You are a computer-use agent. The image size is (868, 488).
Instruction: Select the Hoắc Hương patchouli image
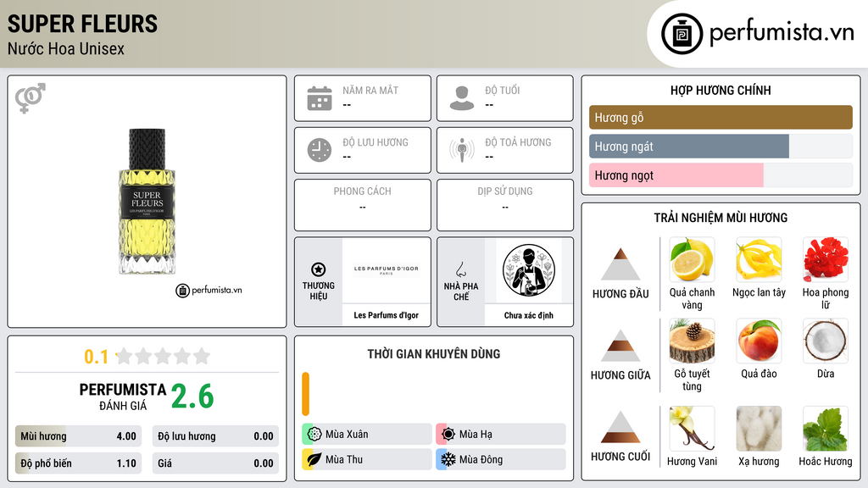pyautogui.click(x=826, y=429)
